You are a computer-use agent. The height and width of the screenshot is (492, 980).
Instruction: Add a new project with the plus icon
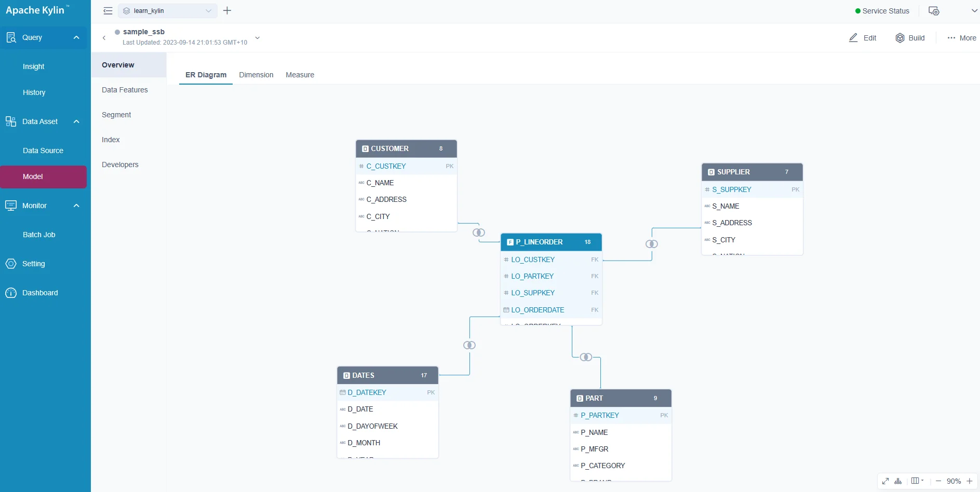click(227, 11)
